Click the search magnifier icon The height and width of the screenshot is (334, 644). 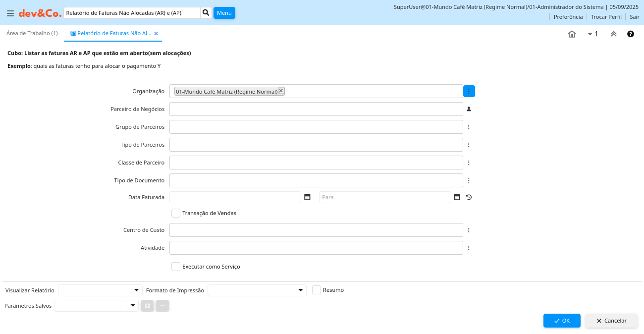click(x=206, y=13)
